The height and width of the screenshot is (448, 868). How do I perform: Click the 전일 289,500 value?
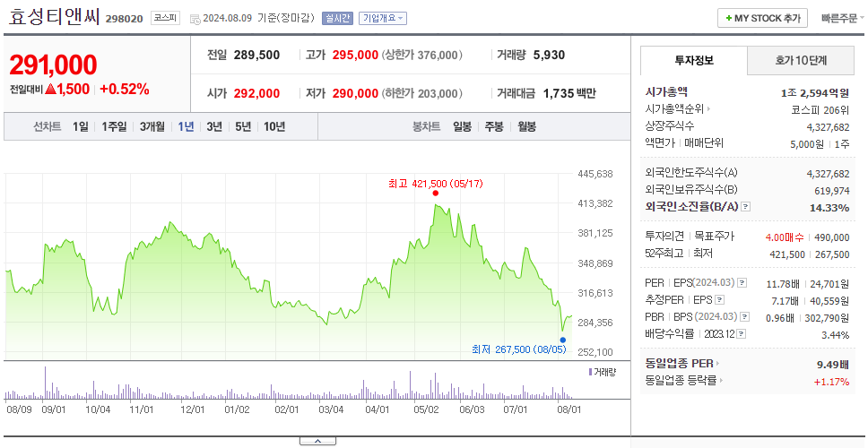click(256, 55)
